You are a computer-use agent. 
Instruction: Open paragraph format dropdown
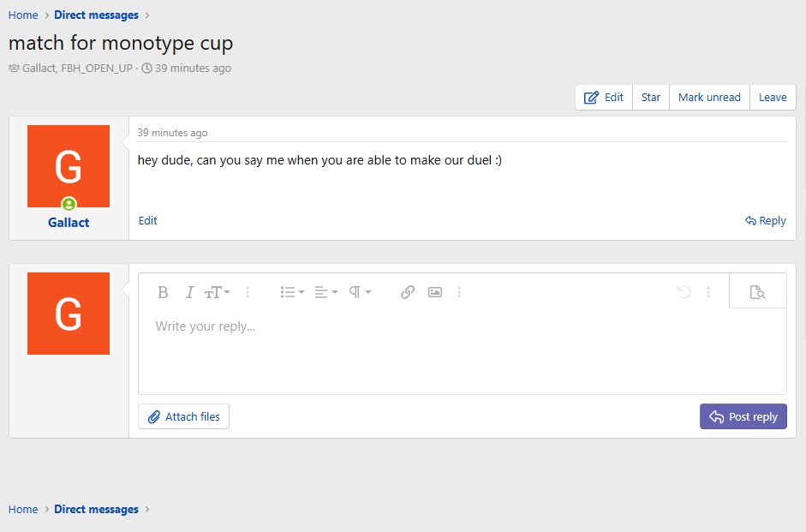pyautogui.click(x=360, y=292)
